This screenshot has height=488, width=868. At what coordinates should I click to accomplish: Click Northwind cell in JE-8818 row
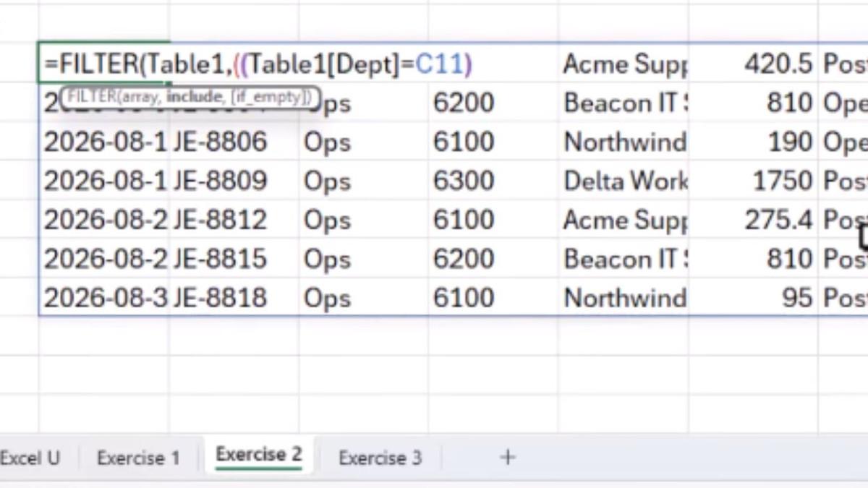pos(624,298)
